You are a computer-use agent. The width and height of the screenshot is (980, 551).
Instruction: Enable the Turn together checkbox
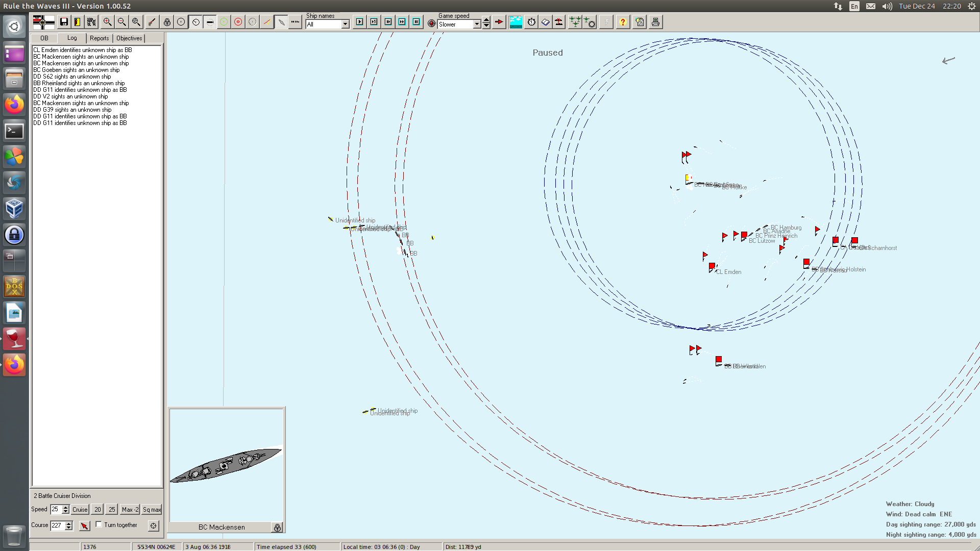[99, 524]
